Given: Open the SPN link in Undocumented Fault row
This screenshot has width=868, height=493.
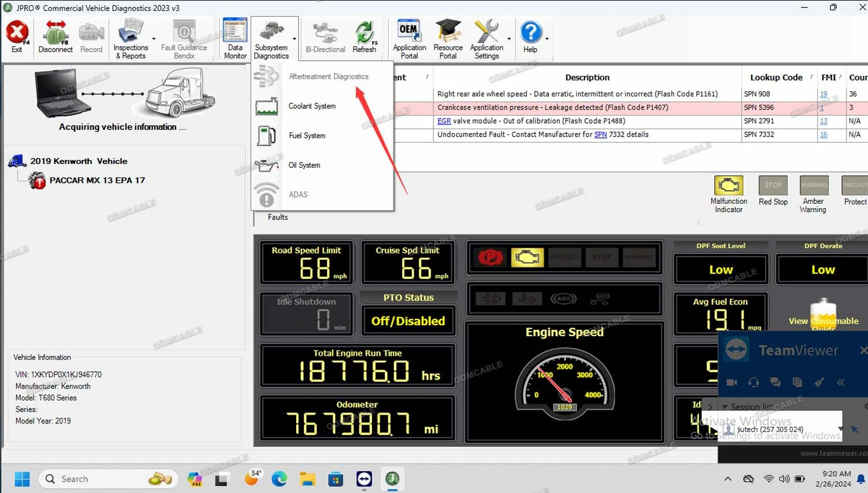Looking at the screenshot, I should coord(600,135).
